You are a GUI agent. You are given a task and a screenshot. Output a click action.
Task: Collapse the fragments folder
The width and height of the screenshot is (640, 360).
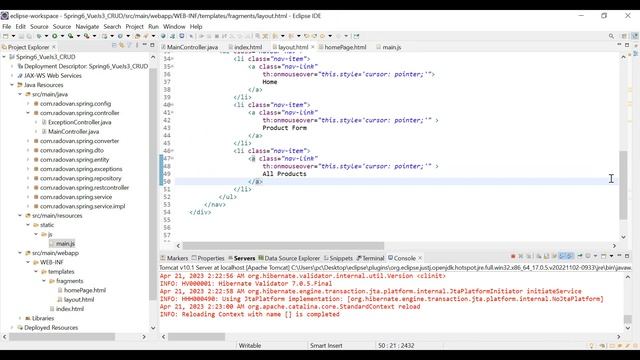pos(44,281)
